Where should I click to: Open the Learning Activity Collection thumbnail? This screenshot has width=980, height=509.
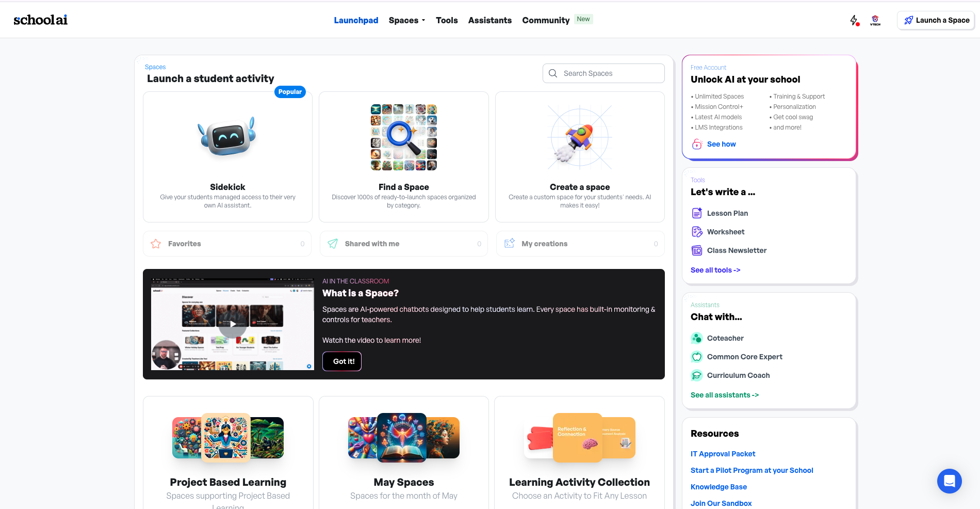(580, 437)
